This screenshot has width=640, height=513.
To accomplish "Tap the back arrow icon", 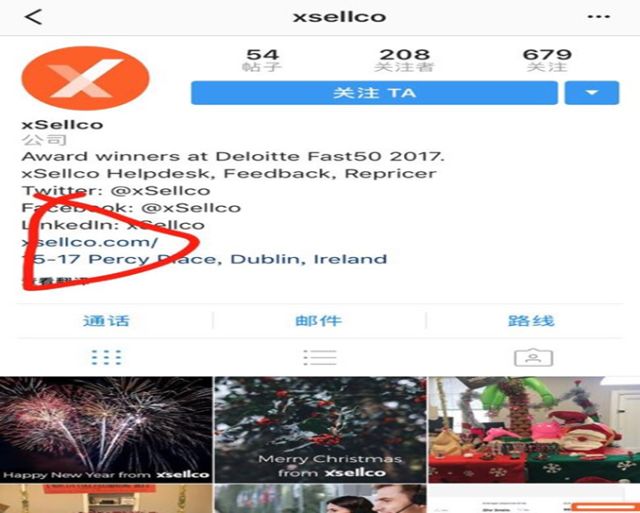I will 33,17.
